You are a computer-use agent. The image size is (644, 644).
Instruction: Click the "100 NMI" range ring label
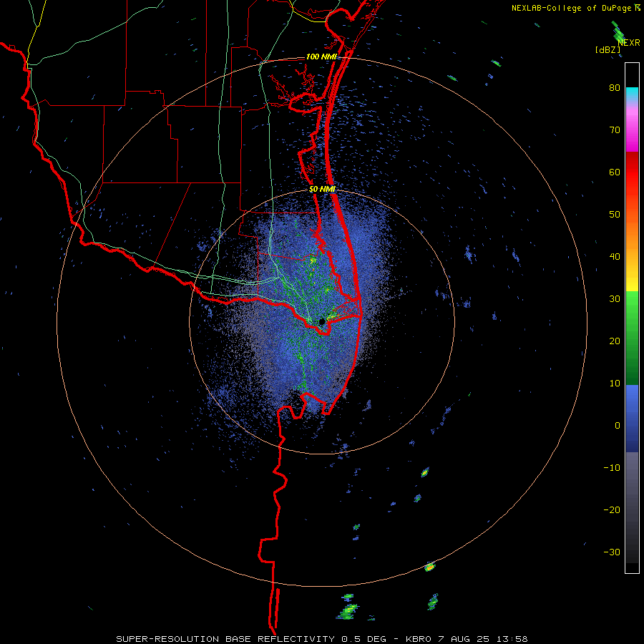[x=321, y=57]
